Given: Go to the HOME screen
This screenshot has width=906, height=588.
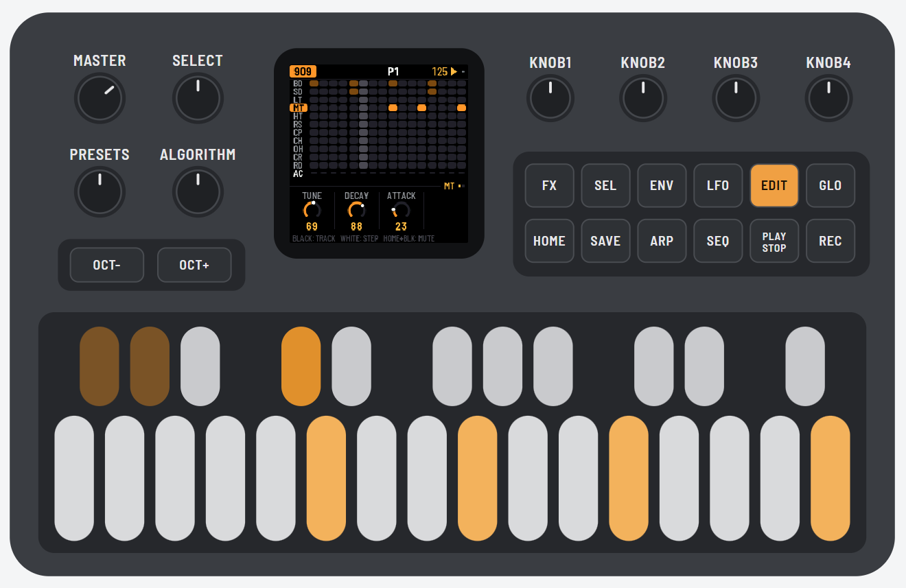Looking at the screenshot, I should coord(549,241).
